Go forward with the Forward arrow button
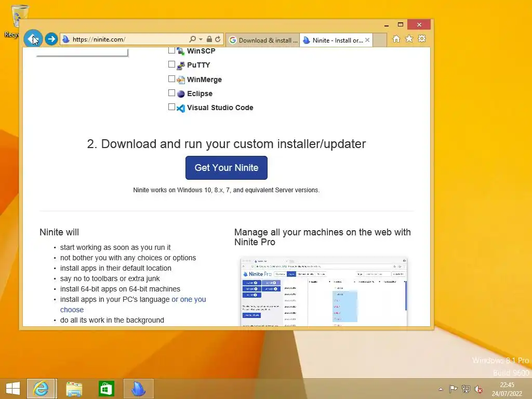Screen dimensions: 532x399 [51, 39]
